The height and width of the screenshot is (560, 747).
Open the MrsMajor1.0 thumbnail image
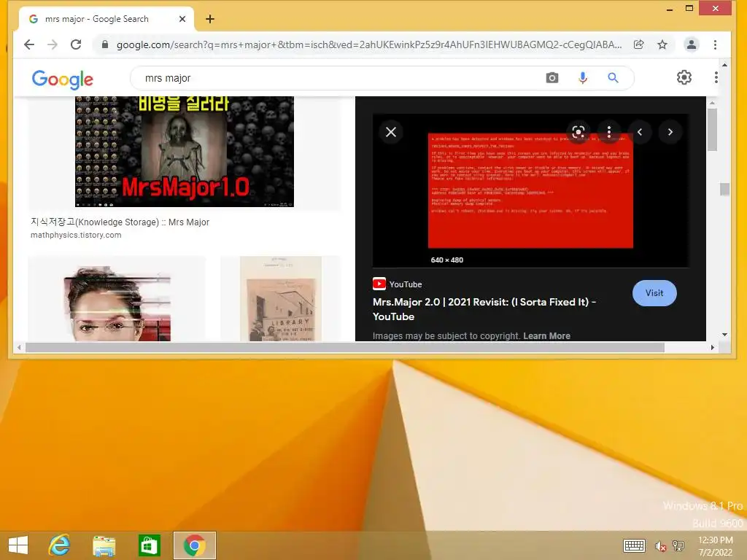coord(185,152)
